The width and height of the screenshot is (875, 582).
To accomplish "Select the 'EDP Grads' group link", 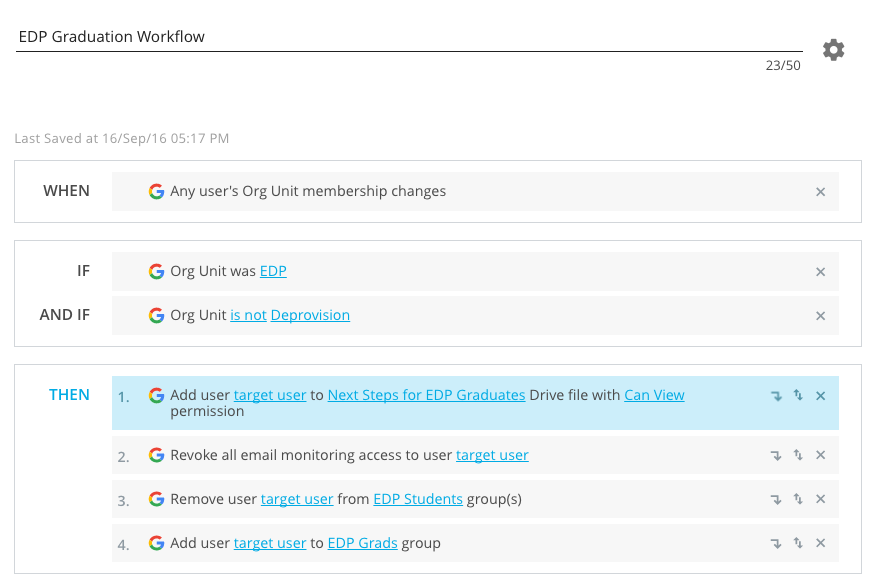I will pyautogui.click(x=363, y=543).
